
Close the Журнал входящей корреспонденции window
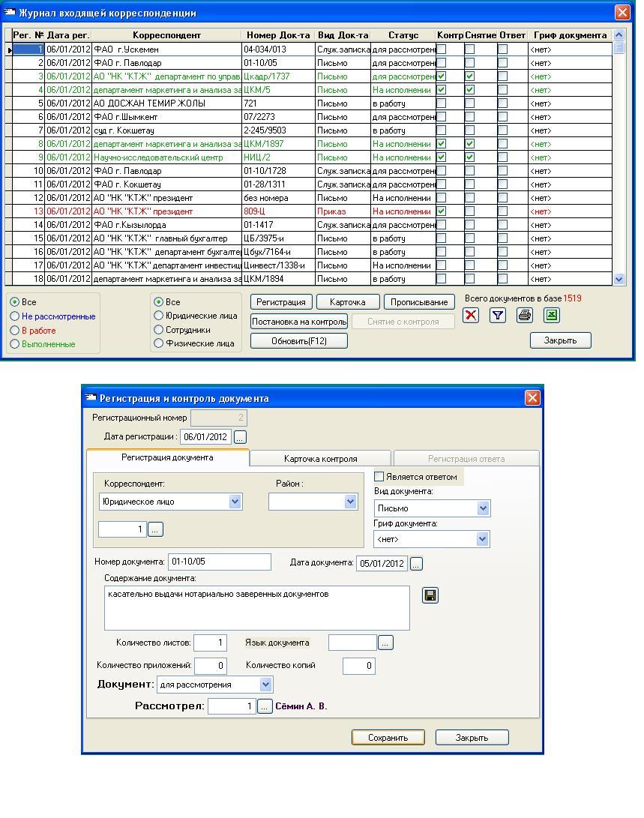(x=622, y=13)
